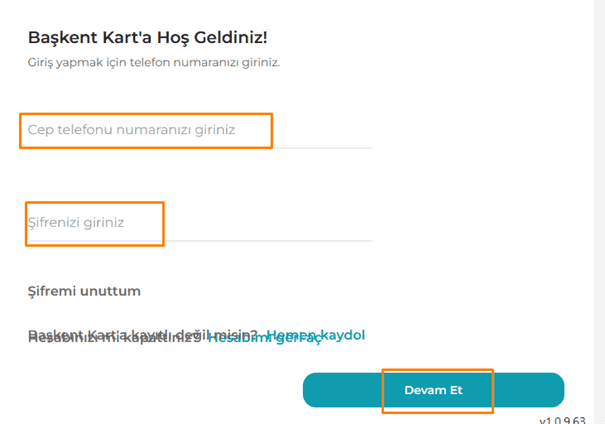Screen dimensions: 605x424
Task: Register a new account via Hemen kaydol
Action: tap(345, 334)
